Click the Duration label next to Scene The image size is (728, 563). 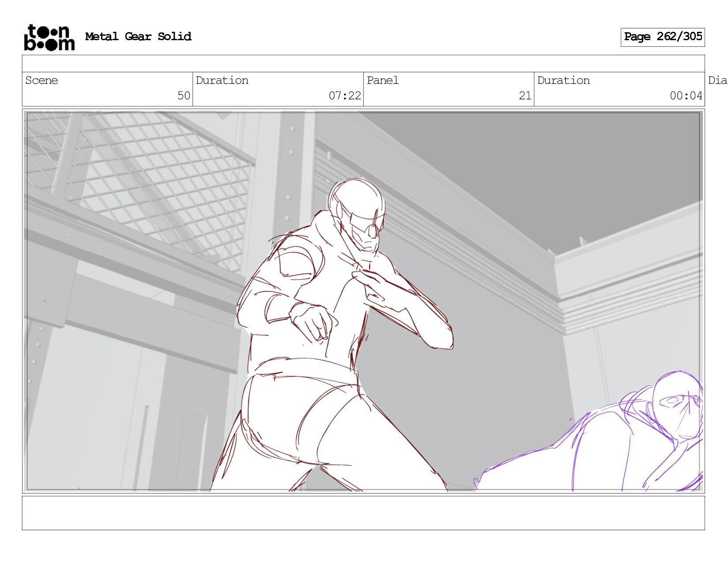222,80
